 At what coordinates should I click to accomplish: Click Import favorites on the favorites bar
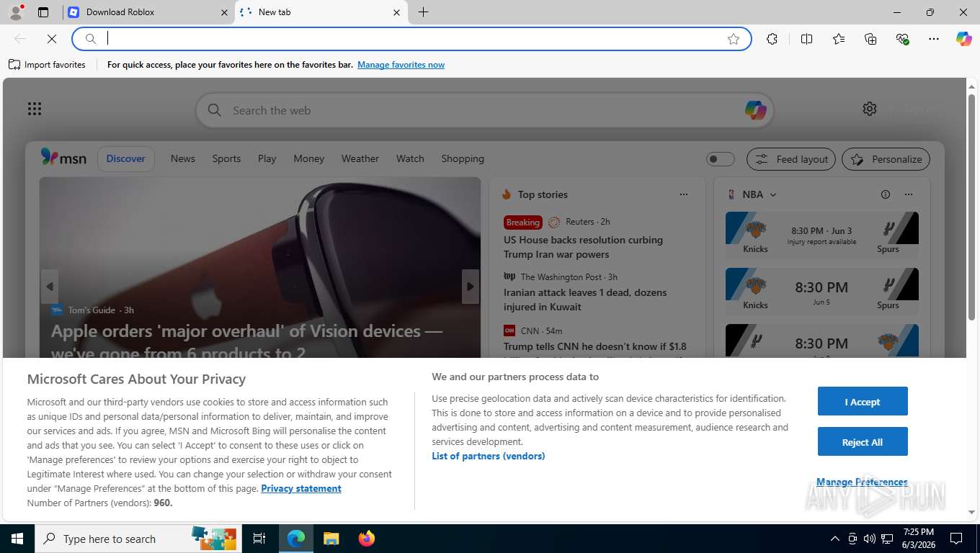(x=47, y=65)
